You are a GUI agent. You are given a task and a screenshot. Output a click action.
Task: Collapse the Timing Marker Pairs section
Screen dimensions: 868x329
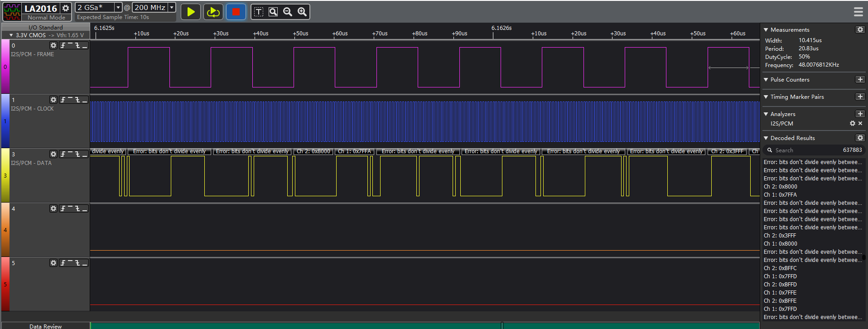tap(766, 97)
